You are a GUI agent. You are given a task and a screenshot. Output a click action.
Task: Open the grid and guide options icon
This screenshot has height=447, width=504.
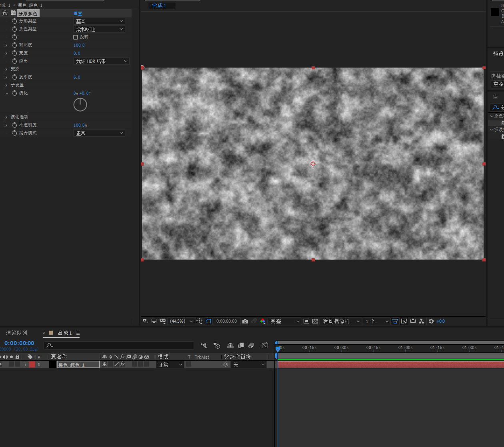tap(200, 321)
